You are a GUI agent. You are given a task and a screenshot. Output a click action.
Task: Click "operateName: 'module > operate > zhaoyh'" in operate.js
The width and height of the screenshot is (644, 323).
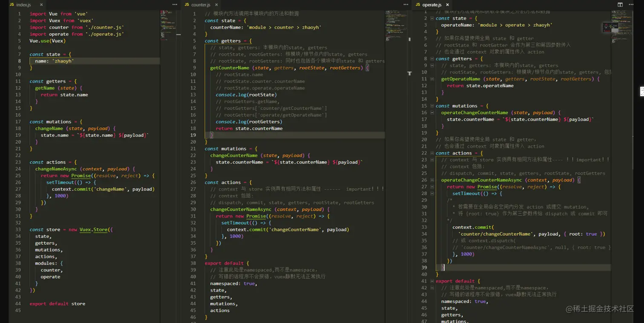[497, 25]
